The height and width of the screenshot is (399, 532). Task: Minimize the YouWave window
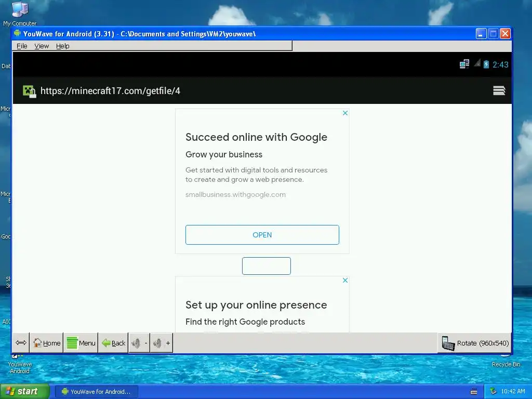[x=481, y=34]
